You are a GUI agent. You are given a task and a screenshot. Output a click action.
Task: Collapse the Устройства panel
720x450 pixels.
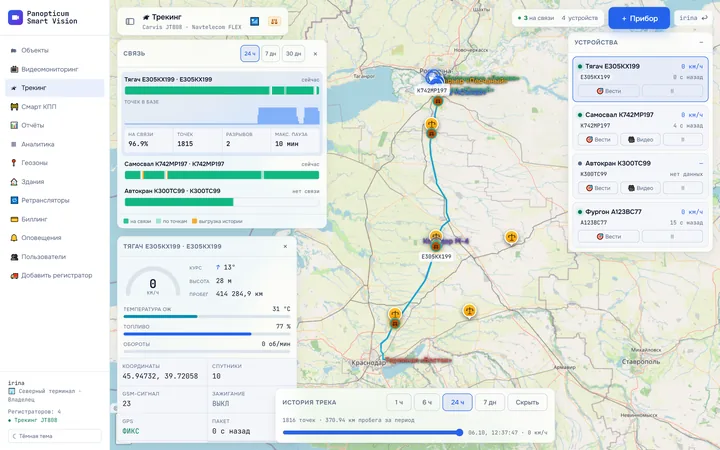(x=701, y=42)
